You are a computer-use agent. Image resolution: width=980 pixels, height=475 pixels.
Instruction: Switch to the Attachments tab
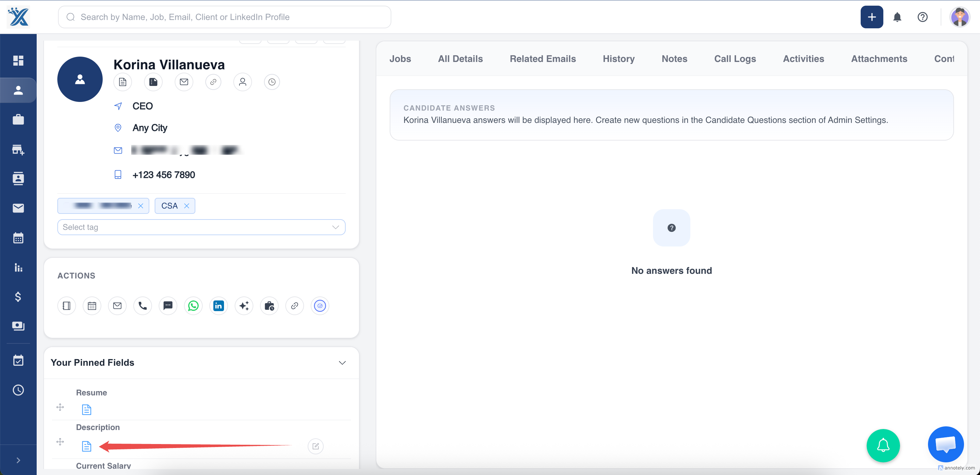(x=879, y=59)
